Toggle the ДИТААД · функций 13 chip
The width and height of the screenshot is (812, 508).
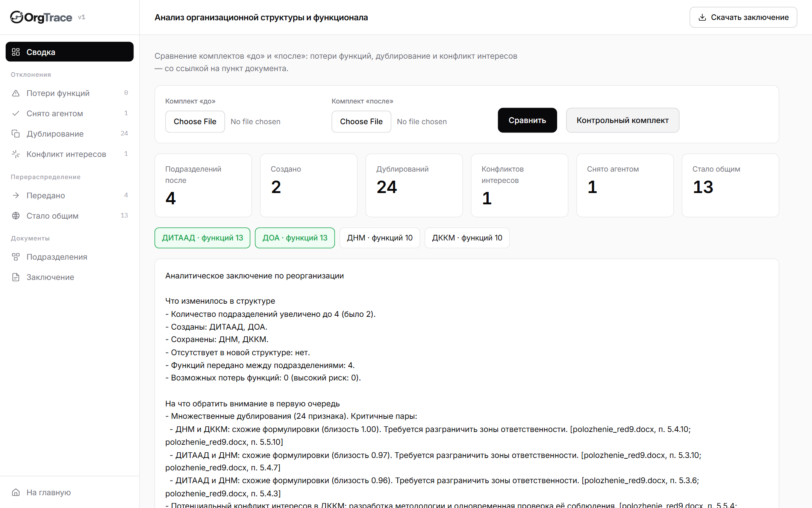click(202, 238)
